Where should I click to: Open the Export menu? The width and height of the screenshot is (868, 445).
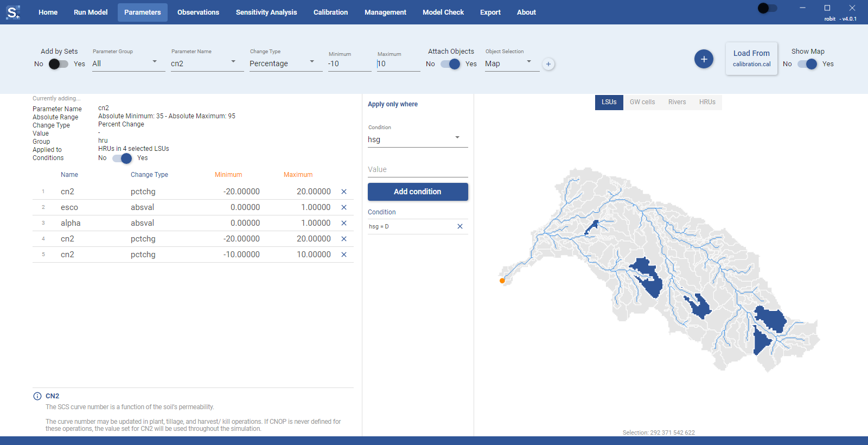(490, 12)
